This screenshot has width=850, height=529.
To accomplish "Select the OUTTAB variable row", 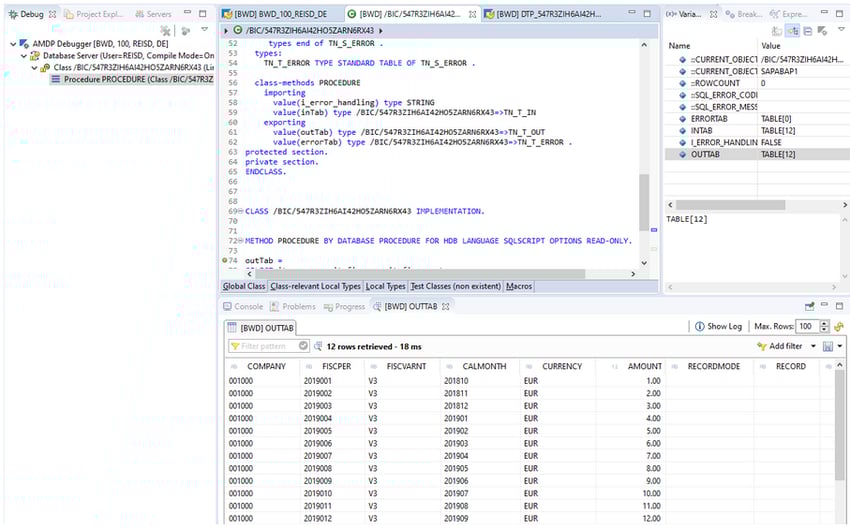I will (x=757, y=154).
